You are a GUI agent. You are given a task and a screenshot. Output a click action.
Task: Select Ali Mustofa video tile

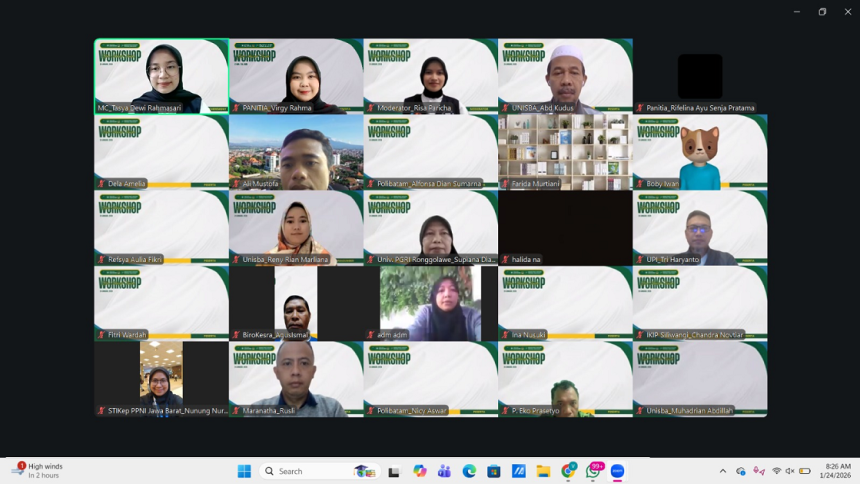[296, 152]
